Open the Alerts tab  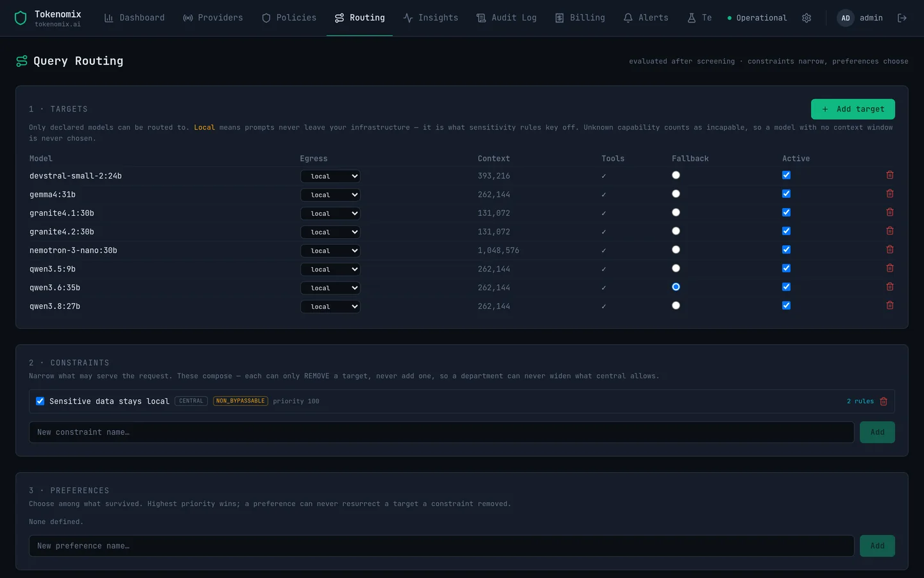646,18
